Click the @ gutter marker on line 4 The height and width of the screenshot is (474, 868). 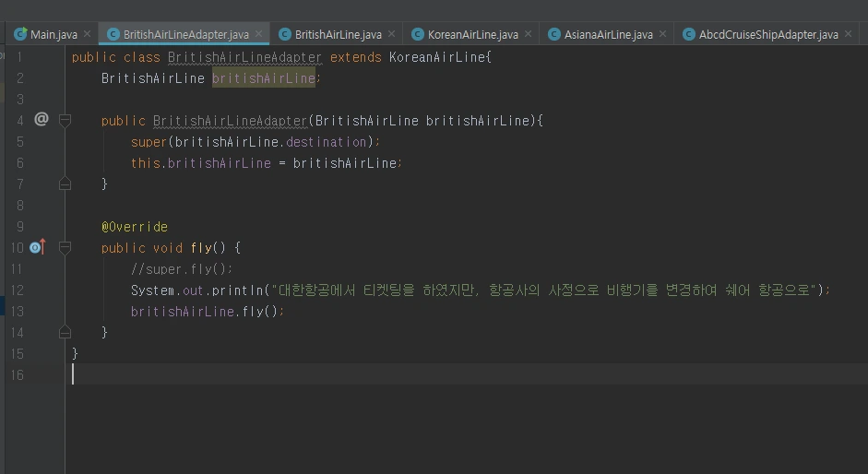click(42, 119)
